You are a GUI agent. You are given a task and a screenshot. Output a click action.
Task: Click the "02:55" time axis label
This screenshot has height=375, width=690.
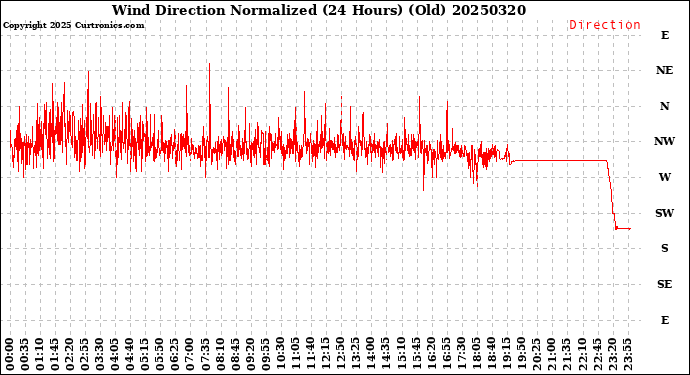85,354
